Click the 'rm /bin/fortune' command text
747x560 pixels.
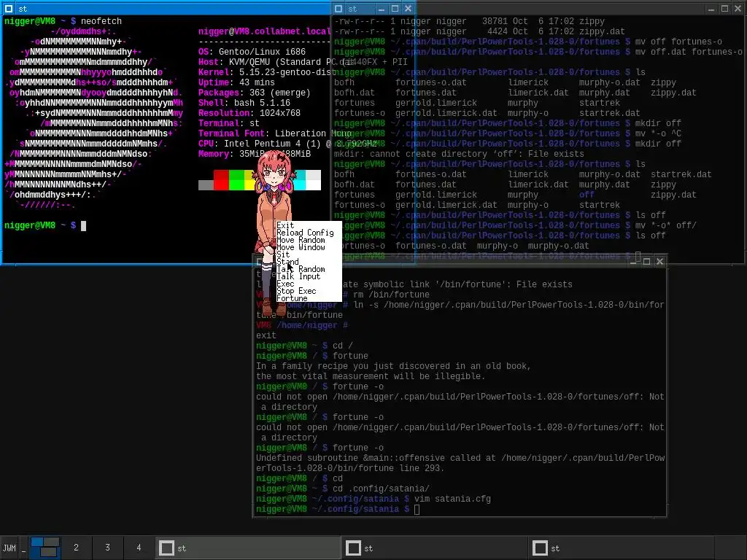tap(391, 295)
